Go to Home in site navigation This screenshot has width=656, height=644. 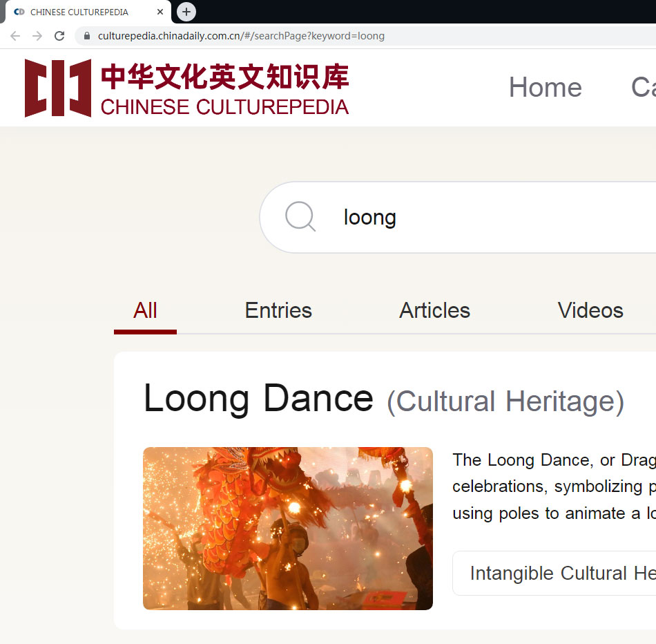tap(545, 88)
